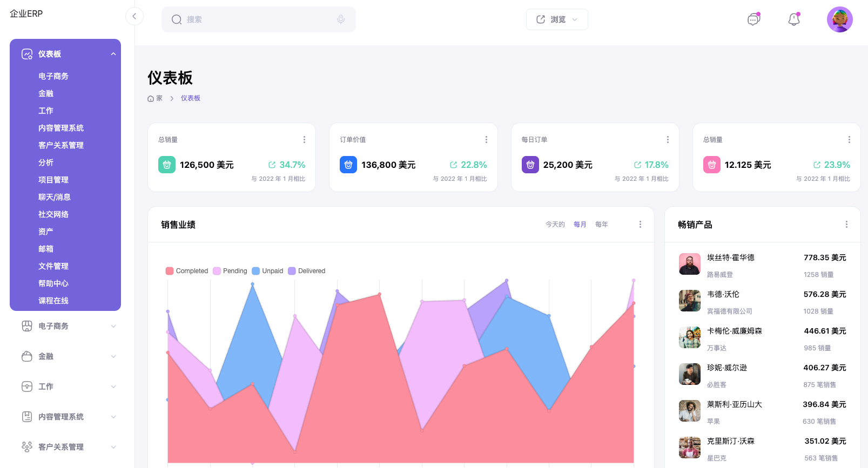868x468 pixels.
Task: Click the microphone icon in search bar
Action: tap(341, 19)
